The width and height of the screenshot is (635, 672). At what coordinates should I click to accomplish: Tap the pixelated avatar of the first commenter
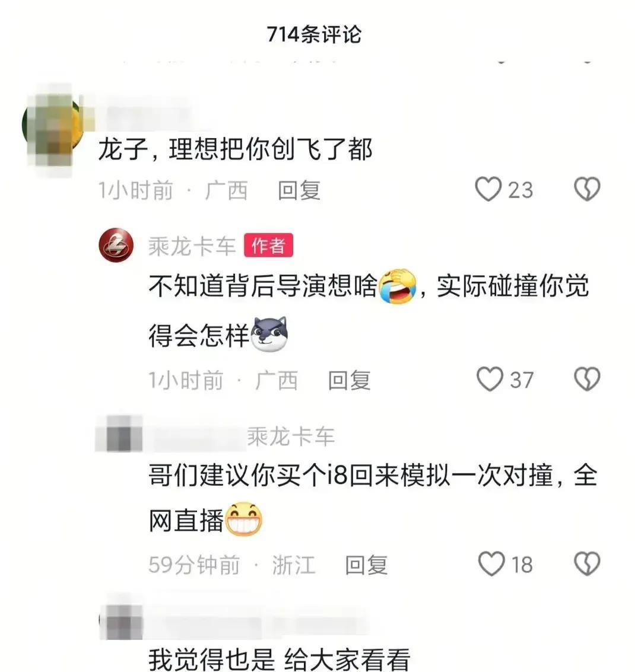(55, 128)
